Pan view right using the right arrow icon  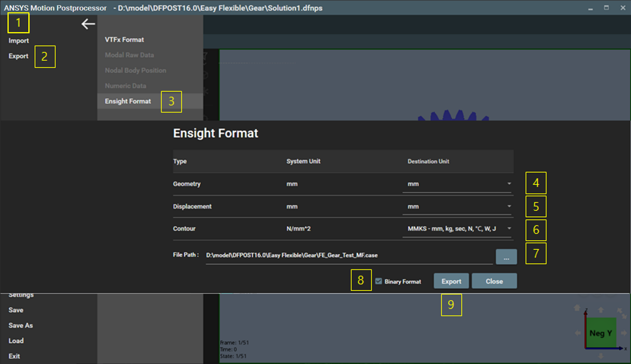point(624,333)
